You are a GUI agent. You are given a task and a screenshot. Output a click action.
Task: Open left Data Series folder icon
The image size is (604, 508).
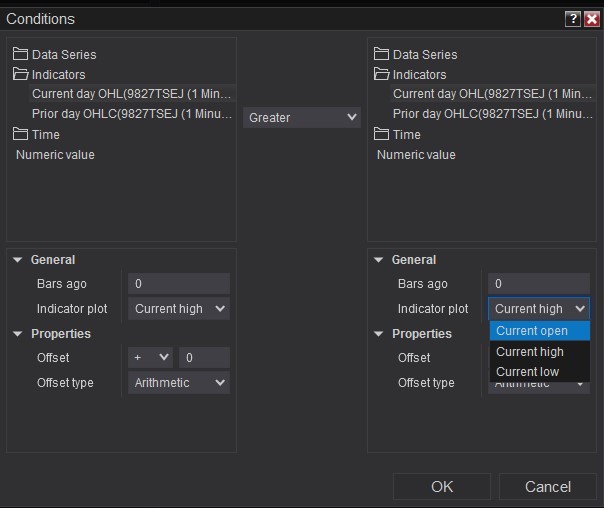(x=21, y=54)
